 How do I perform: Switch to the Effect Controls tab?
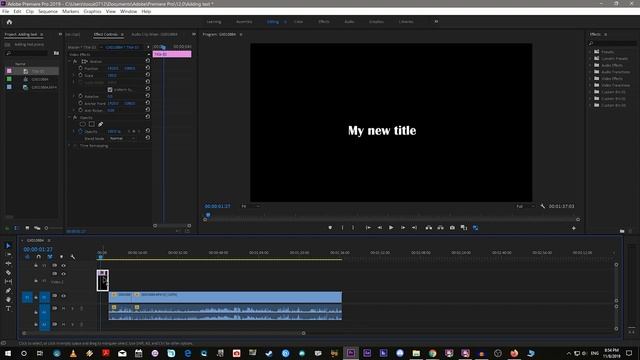click(106, 34)
